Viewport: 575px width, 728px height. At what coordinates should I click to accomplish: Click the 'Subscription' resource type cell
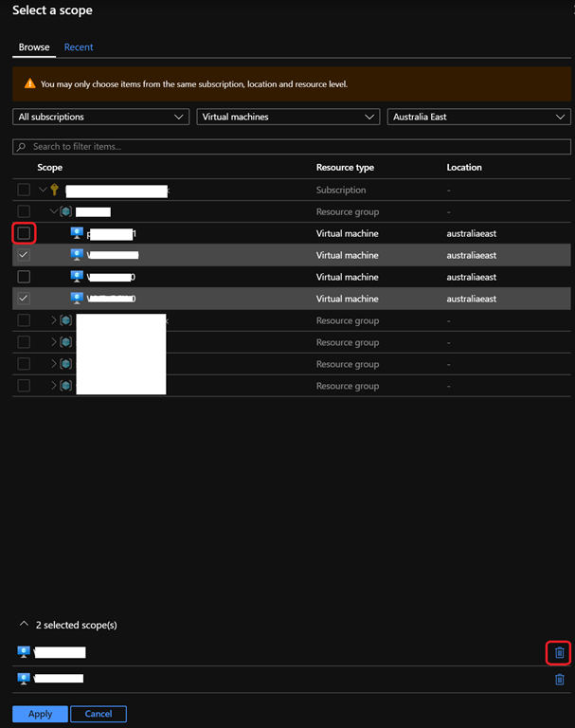point(341,190)
